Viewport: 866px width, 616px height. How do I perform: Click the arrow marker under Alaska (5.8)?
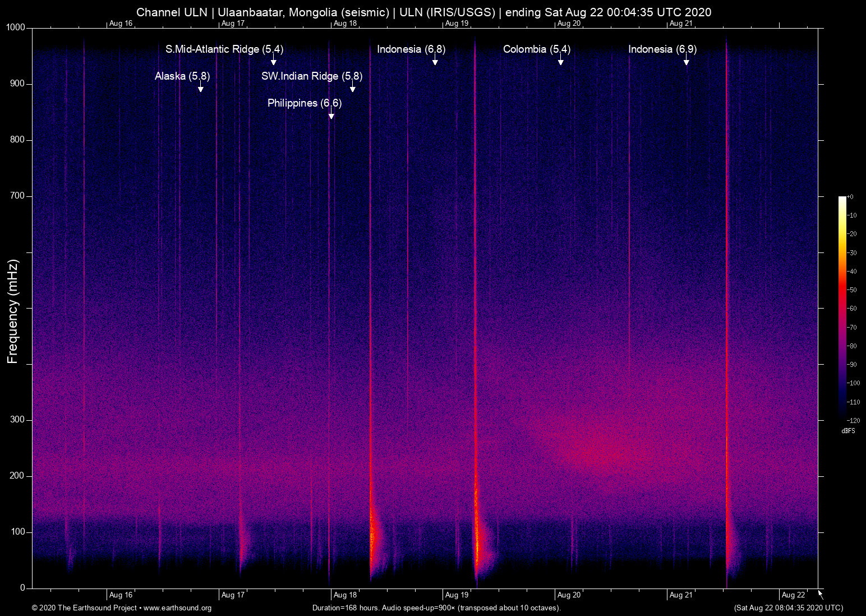200,86
